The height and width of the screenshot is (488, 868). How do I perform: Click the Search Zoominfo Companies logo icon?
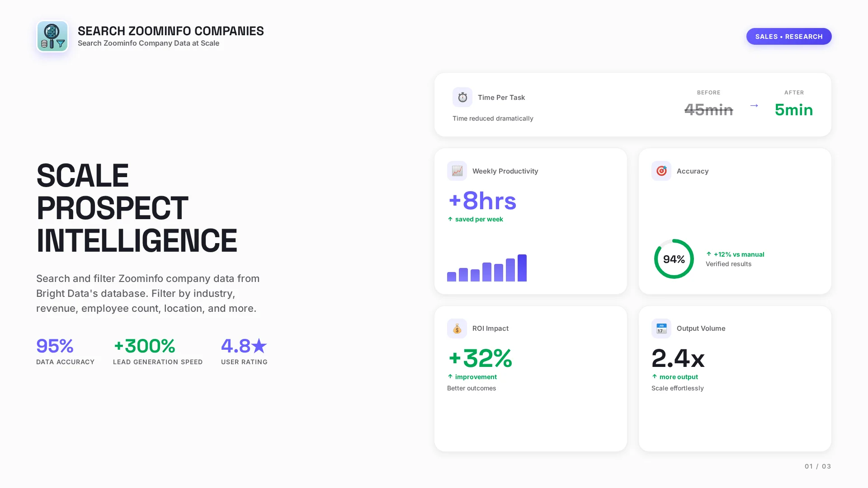pos(52,36)
